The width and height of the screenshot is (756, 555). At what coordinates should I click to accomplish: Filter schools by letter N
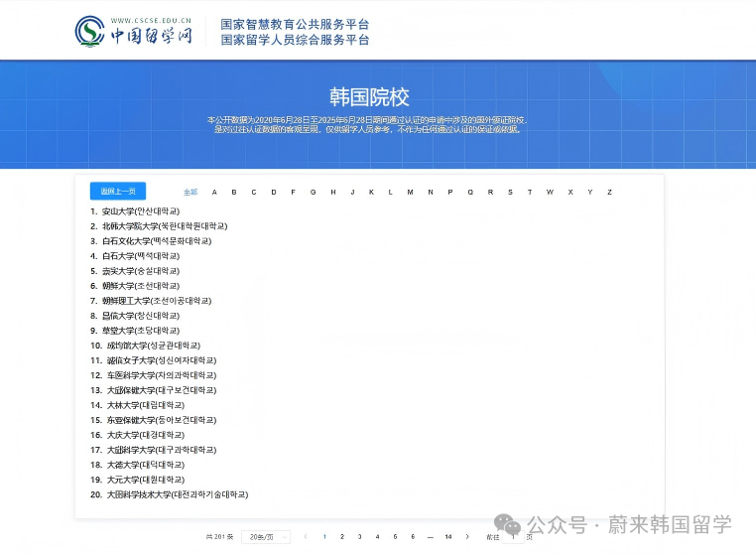pyautogui.click(x=430, y=192)
